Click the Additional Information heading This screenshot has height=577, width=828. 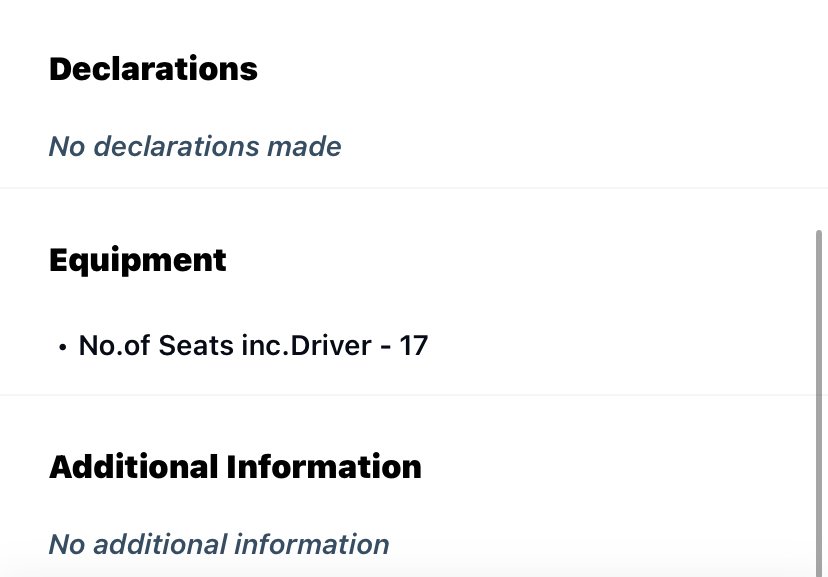(235, 467)
